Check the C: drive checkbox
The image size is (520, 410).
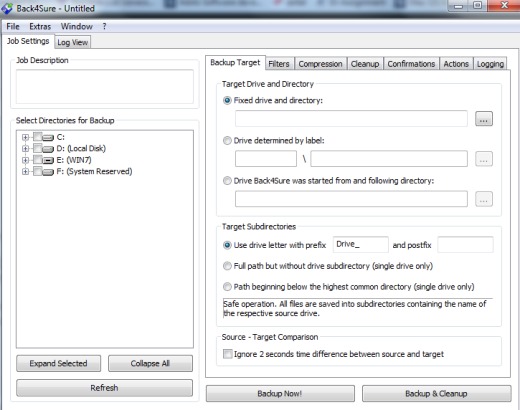(38, 137)
